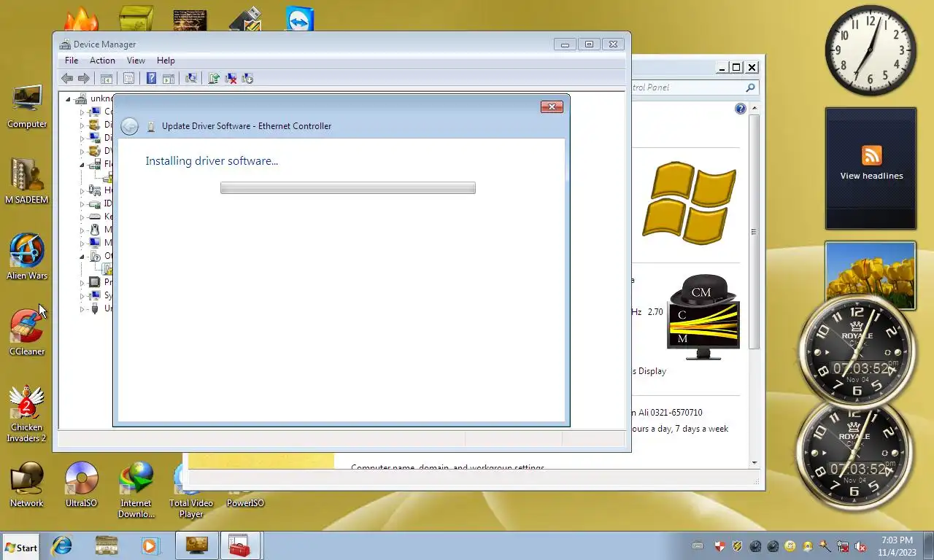The height and width of the screenshot is (560, 934).
Task: Open the UltraISO desktop icon
Action: (81, 485)
